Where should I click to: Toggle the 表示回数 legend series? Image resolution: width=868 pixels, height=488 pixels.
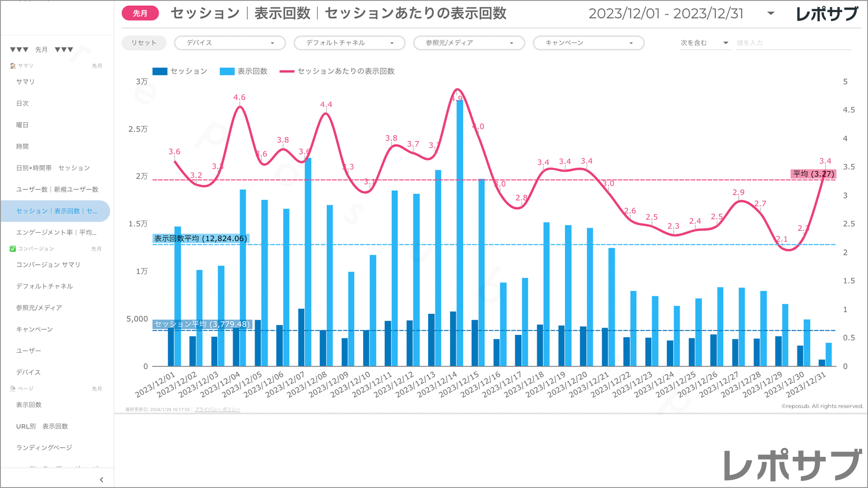pos(244,71)
